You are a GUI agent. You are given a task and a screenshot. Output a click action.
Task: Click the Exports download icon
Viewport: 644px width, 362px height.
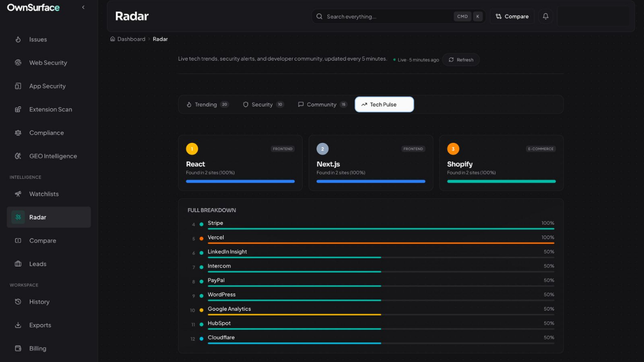(18, 325)
